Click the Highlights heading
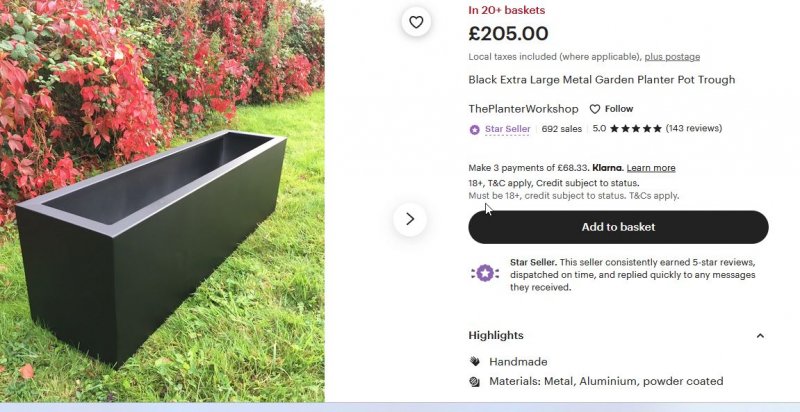The height and width of the screenshot is (412, 800). click(x=496, y=336)
